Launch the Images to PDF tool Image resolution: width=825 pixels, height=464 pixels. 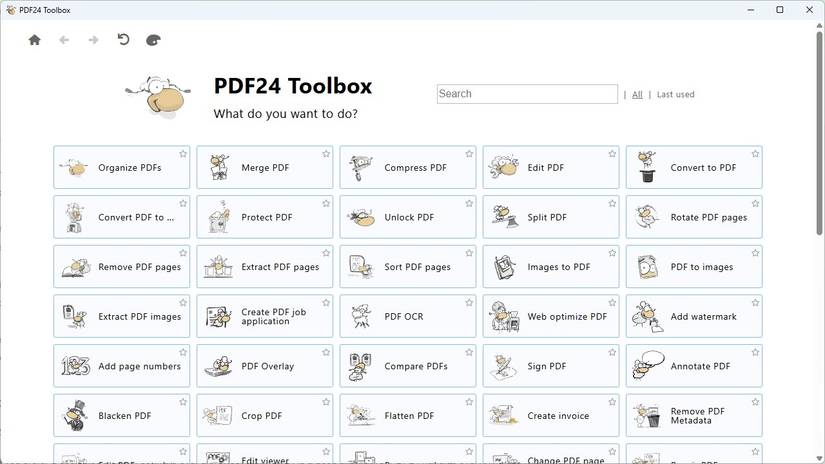click(551, 266)
